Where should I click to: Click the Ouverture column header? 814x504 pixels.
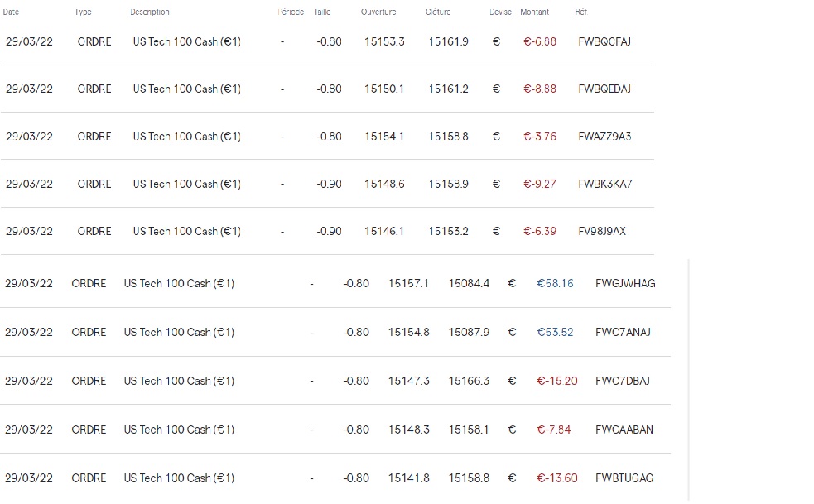point(378,12)
